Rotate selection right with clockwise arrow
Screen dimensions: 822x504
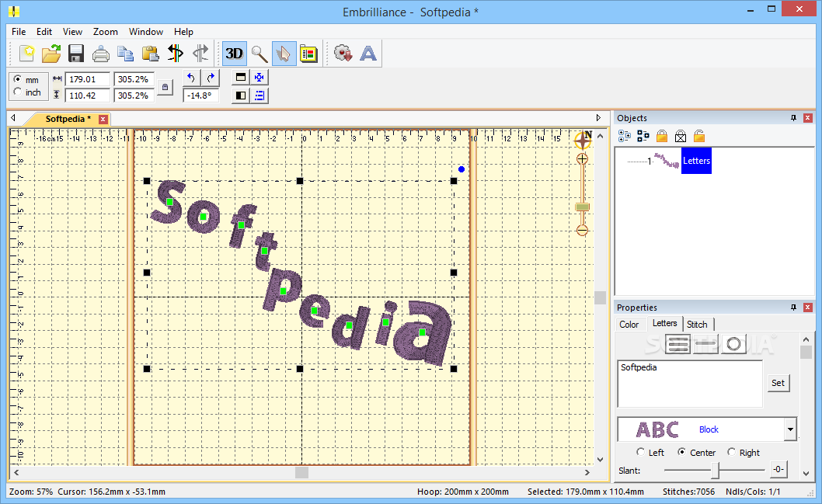click(211, 78)
